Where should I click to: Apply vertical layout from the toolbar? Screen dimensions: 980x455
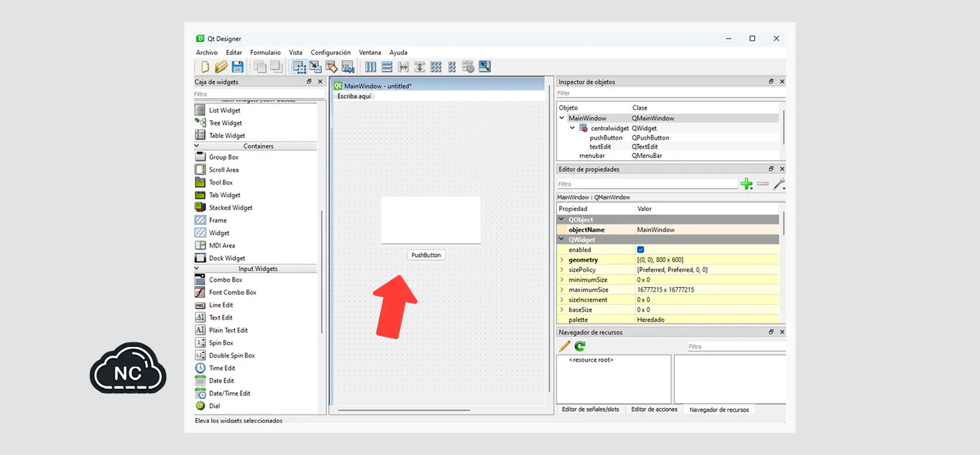coord(387,67)
